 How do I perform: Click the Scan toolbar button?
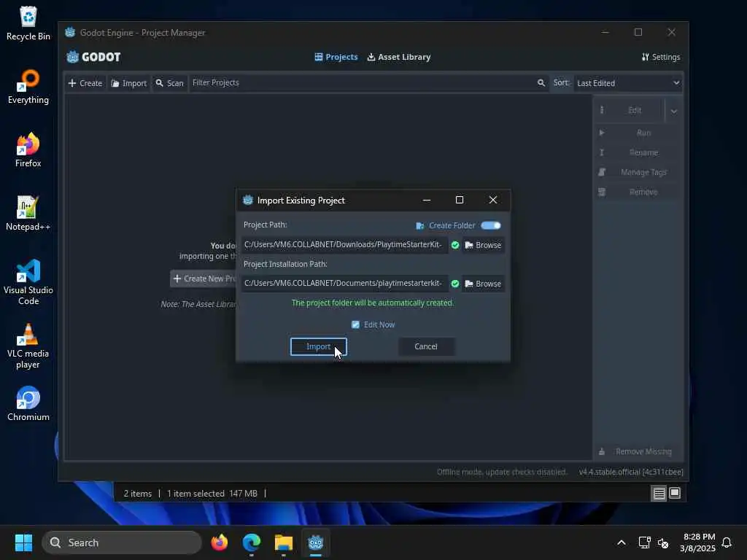[169, 83]
